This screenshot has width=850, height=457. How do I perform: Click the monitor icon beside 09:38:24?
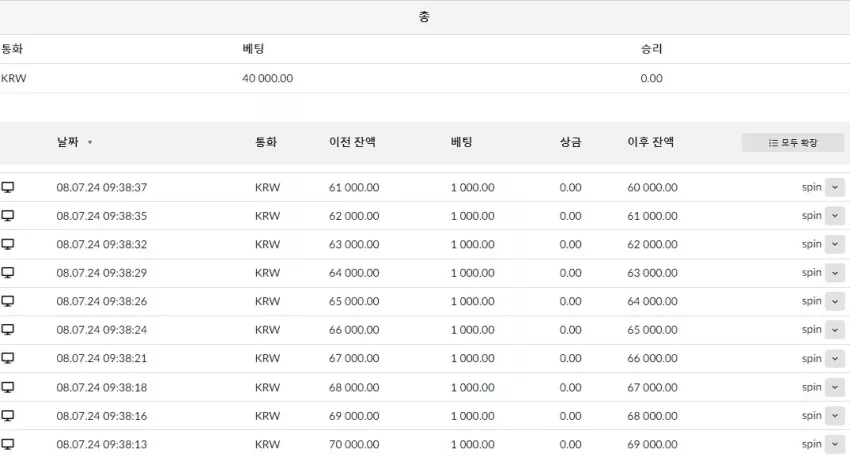coord(8,330)
